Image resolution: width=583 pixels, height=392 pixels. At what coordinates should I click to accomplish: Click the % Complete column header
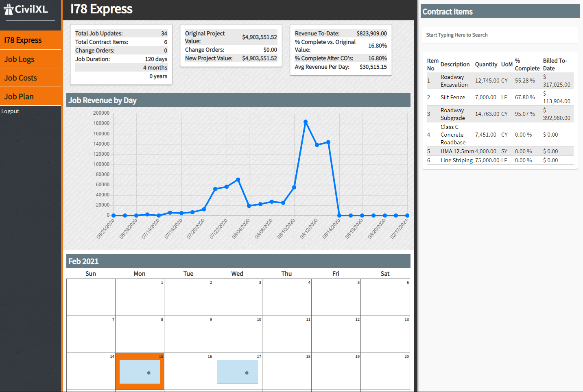(527, 64)
